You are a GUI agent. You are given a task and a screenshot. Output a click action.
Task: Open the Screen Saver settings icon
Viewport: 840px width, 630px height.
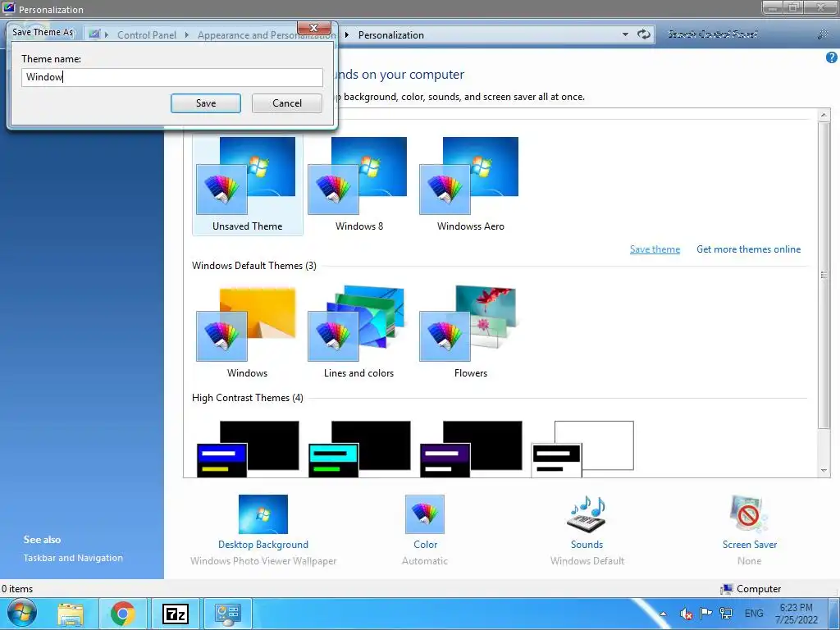pos(749,514)
